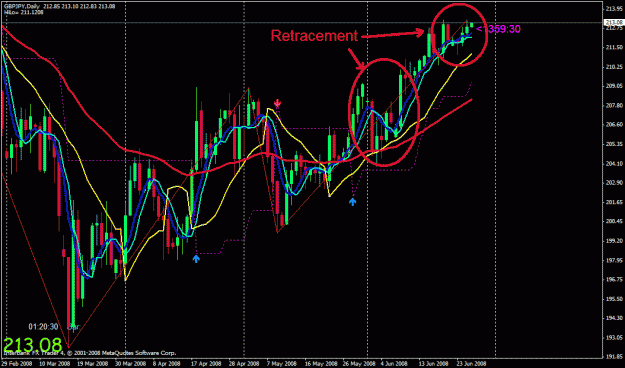The image size is (625, 368).
Task: Click the 207.80 price axis label
Action: tap(614, 106)
